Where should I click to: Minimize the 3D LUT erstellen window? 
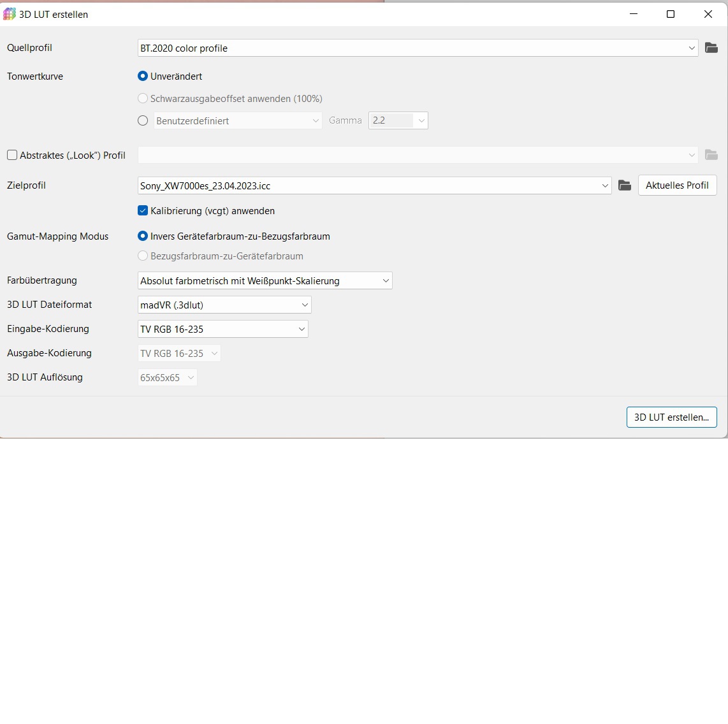pyautogui.click(x=634, y=14)
